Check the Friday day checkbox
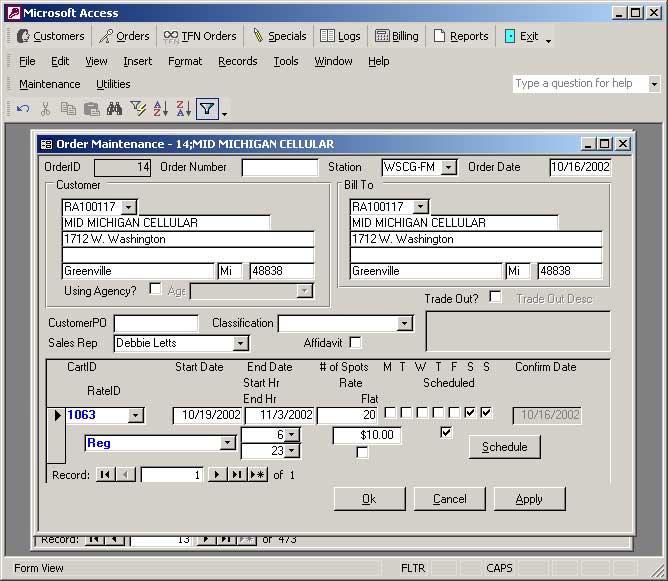Viewport: 668px width, 581px height. click(454, 413)
